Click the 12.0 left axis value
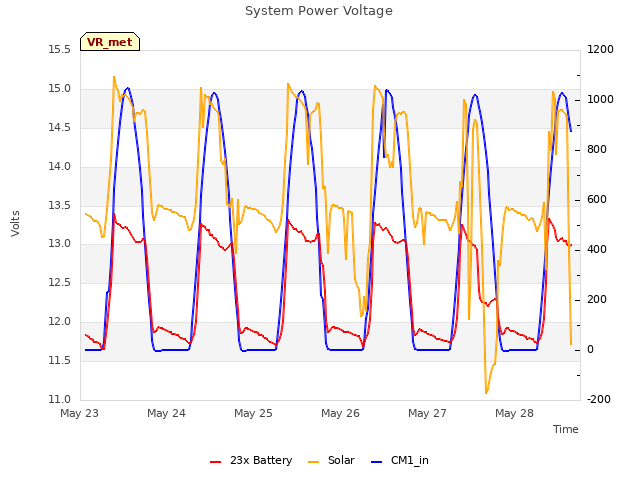Image resolution: width=640 pixels, height=480 pixels. tap(60, 322)
